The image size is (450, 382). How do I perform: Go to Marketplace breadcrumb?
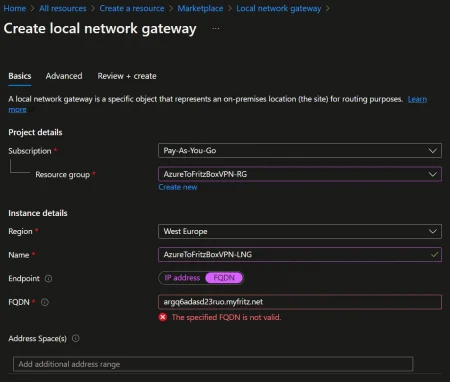[x=200, y=8]
